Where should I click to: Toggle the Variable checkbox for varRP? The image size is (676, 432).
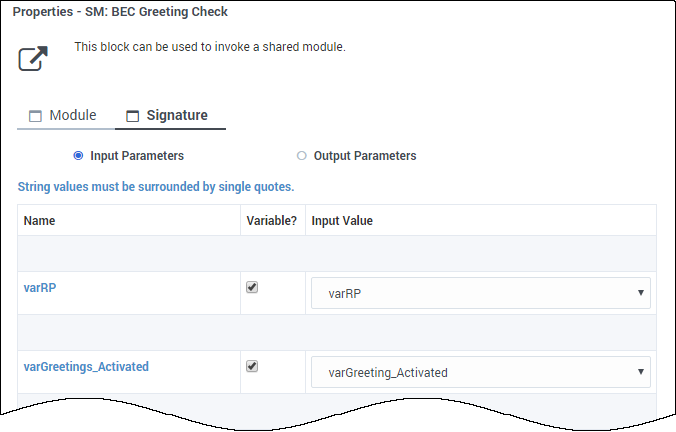(252, 287)
